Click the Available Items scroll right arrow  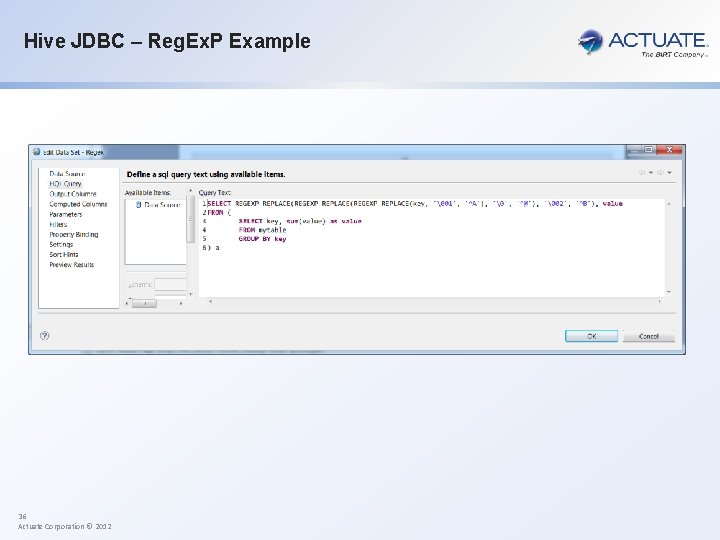pos(181,304)
